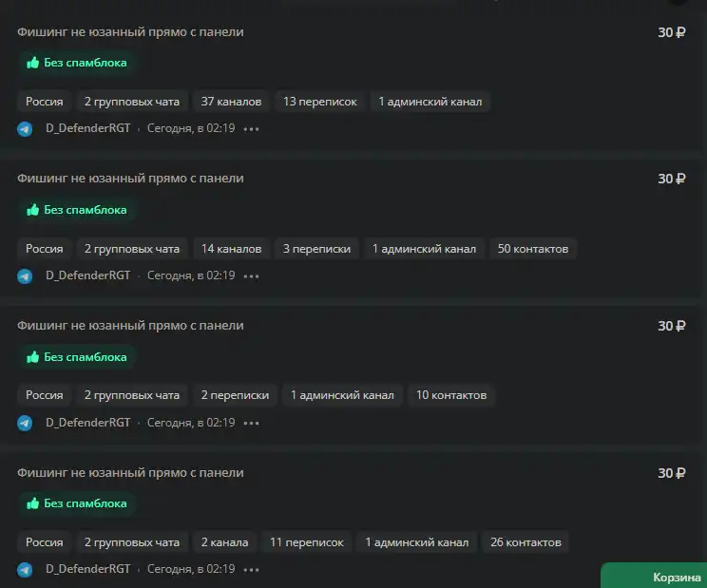This screenshot has width=707, height=588.
Task: Click Telegram icon of the first listing
Action: (x=25, y=129)
